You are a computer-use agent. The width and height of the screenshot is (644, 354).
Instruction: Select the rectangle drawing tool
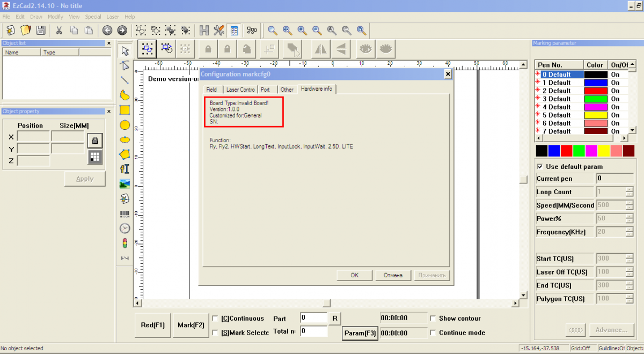point(125,110)
